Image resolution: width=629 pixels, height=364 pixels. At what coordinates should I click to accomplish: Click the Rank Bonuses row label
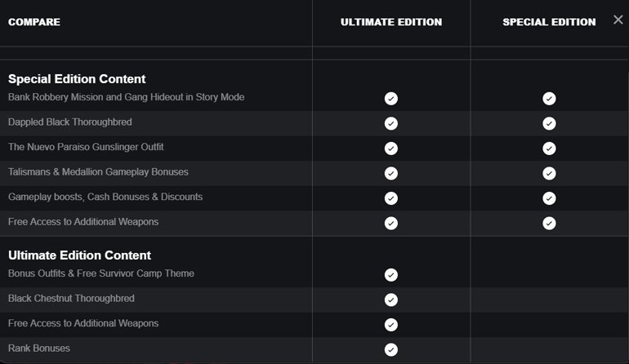point(38,348)
